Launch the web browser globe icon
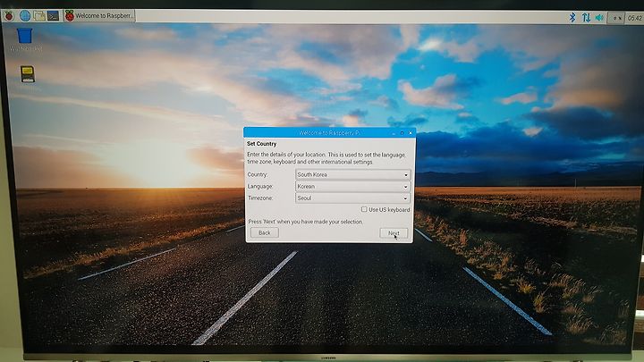The image size is (644, 362). 25,16
